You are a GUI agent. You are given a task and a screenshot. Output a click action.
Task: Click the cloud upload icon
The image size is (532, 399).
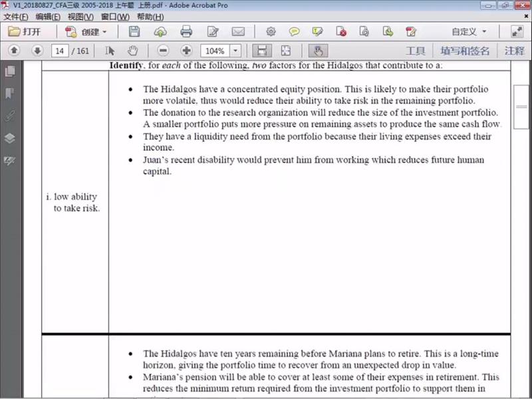160,32
